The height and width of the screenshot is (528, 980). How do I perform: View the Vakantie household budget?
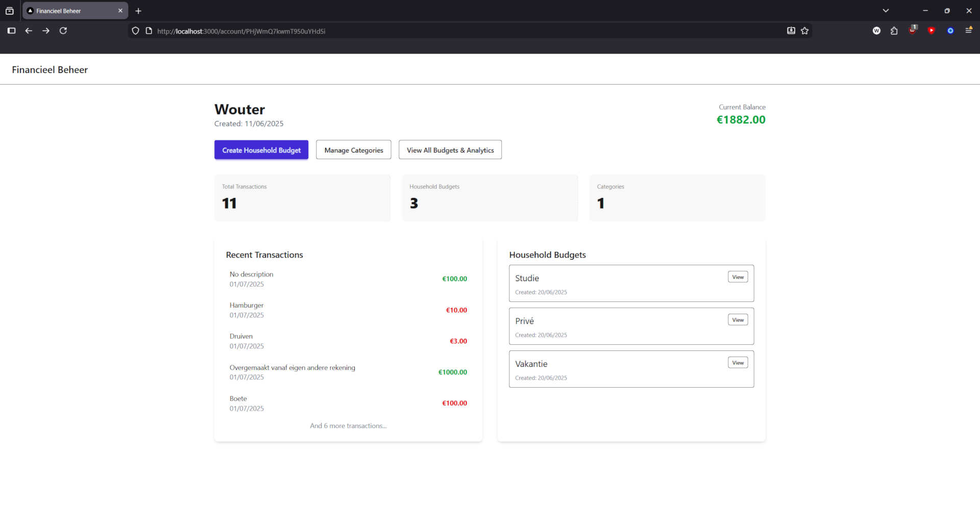(738, 363)
